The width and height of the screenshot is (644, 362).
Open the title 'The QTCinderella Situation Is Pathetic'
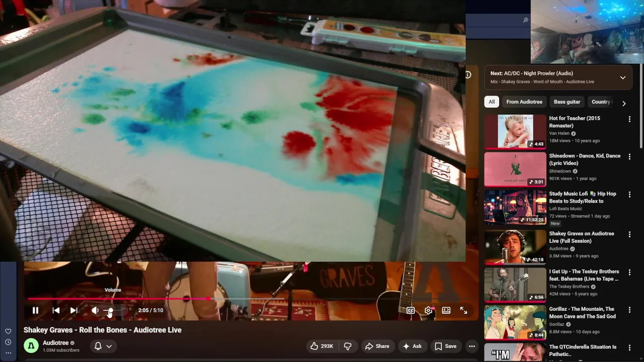pos(583,350)
